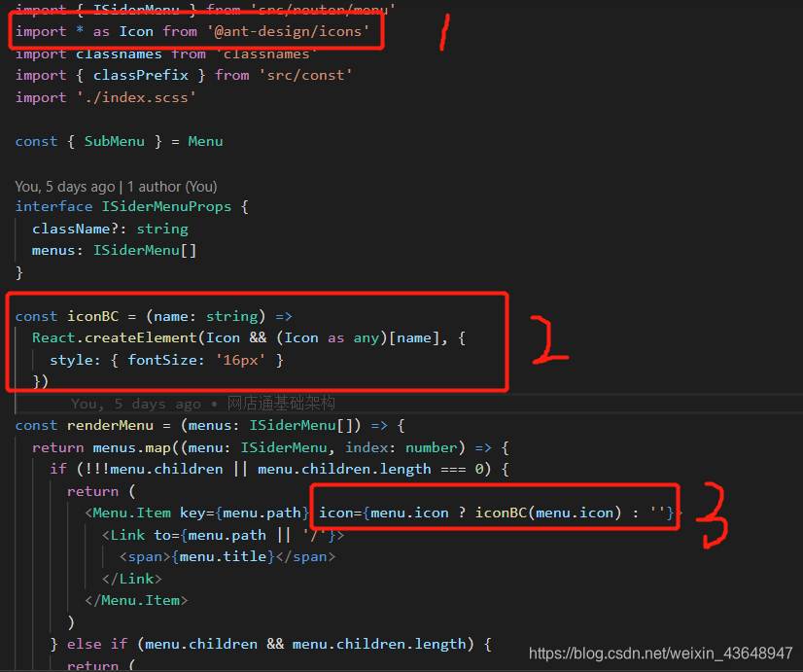Screen dimensions: 803x672
Task: Click the './index.scss' import path
Action: (136, 97)
